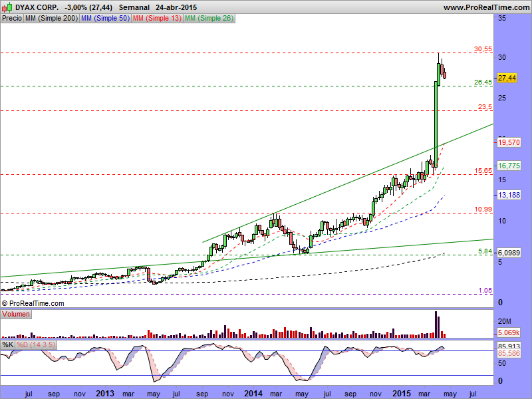Click the 23,5 level label
This screenshot has height=399, width=532.
(x=485, y=107)
